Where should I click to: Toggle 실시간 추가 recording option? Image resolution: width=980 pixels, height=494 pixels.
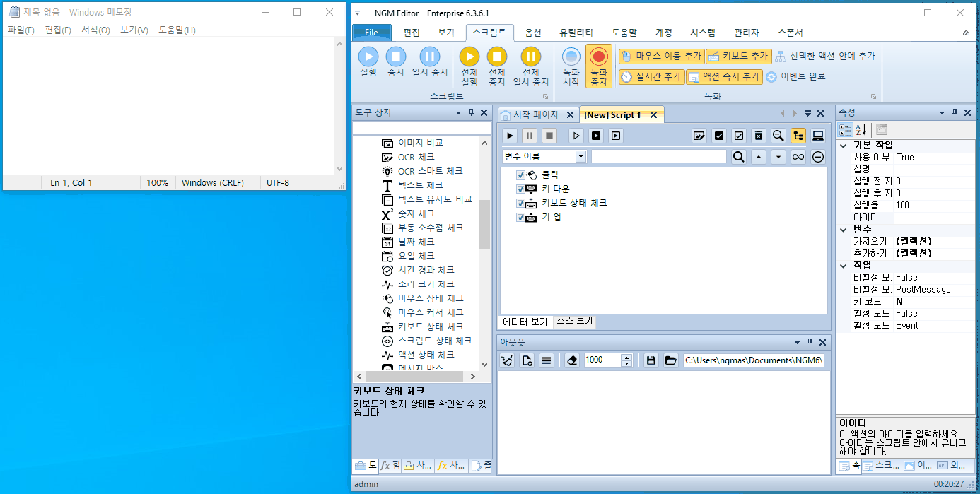click(x=651, y=76)
